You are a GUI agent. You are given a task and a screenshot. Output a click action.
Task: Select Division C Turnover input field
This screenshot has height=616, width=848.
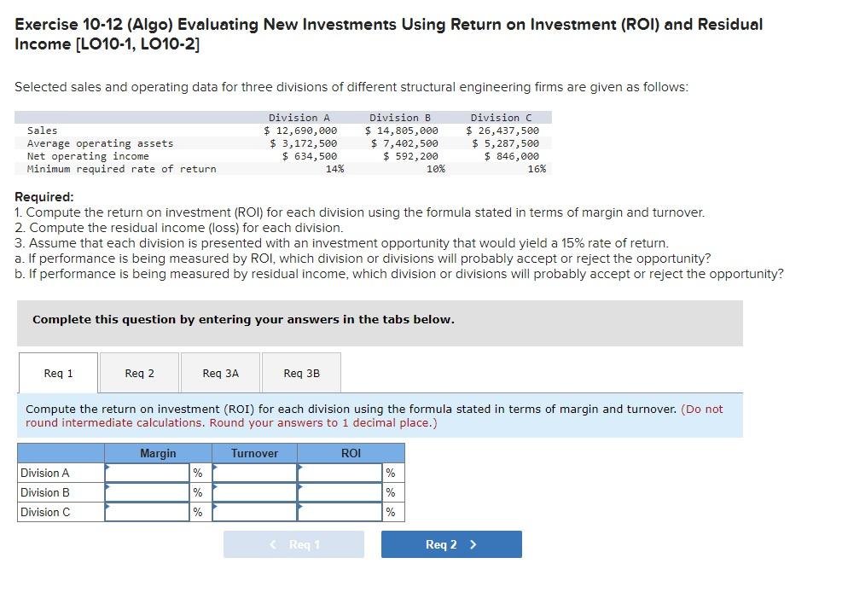tap(253, 512)
